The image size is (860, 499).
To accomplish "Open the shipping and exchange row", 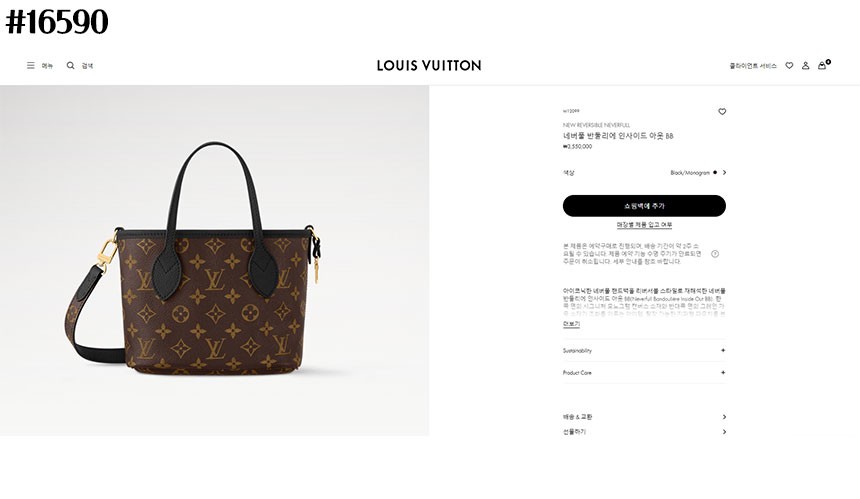I will click(644, 417).
